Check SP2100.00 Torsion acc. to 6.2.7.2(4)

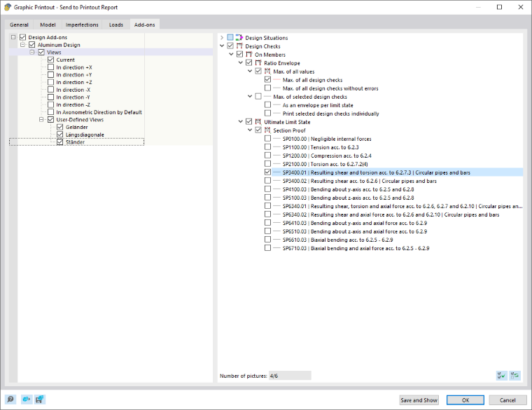267,164
